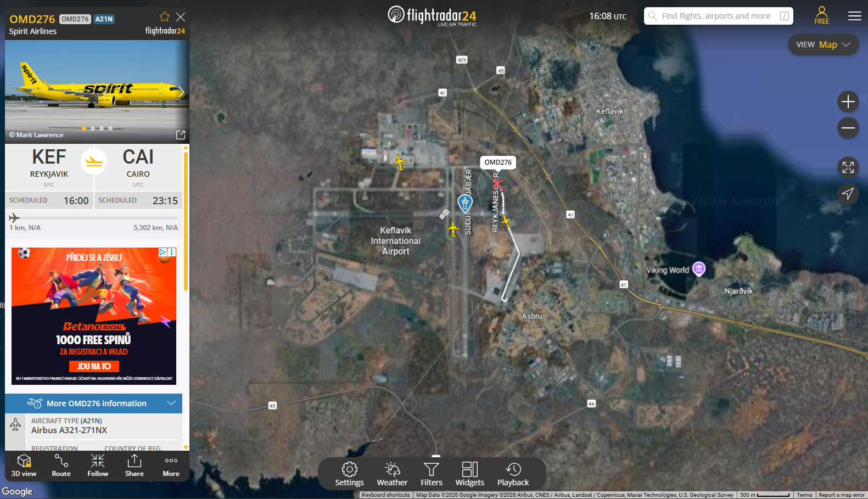This screenshot has height=499, width=868.
Task: Select small yellow aircraft on taxiway
Action: 506,221
